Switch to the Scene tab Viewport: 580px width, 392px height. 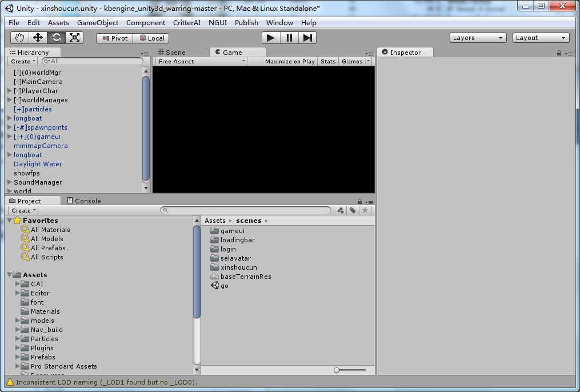pyautogui.click(x=171, y=52)
